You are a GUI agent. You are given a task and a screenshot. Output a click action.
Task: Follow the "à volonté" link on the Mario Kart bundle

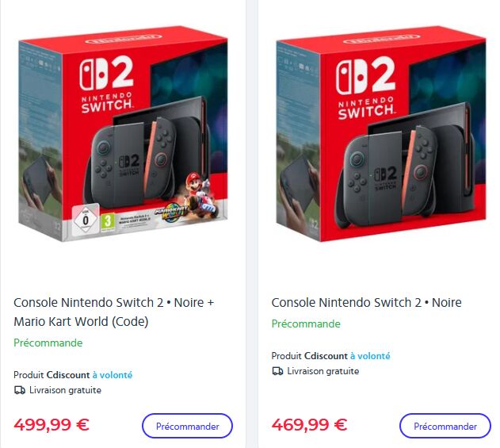113,375
